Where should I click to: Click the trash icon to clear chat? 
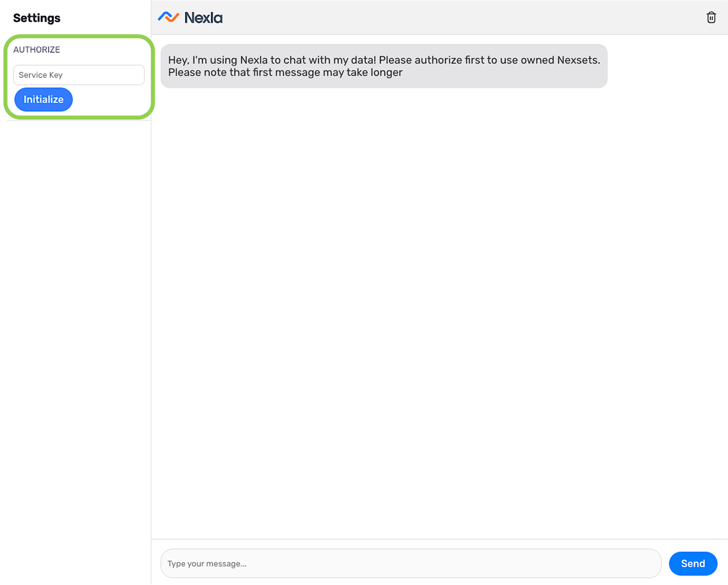click(711, 18)
